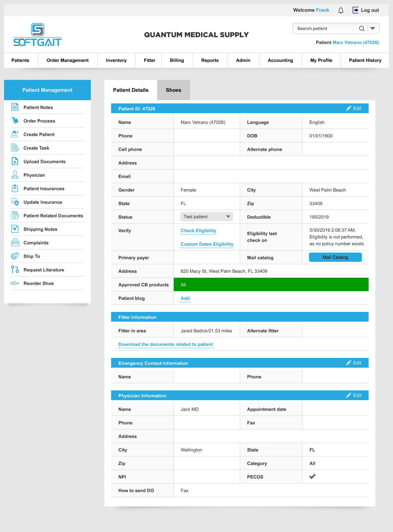Open the Order Management menu
Viewport: 393px width, 532px height.
tap(68, 60)
